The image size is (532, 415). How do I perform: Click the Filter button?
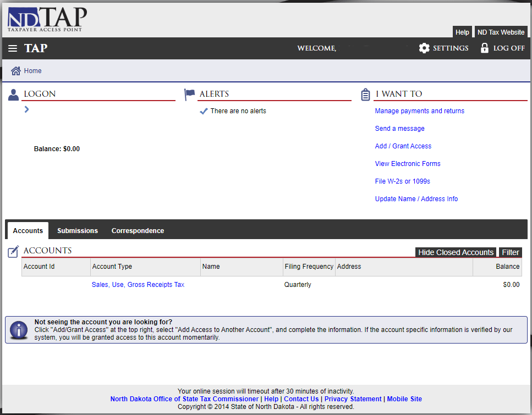tap(511, 252)
